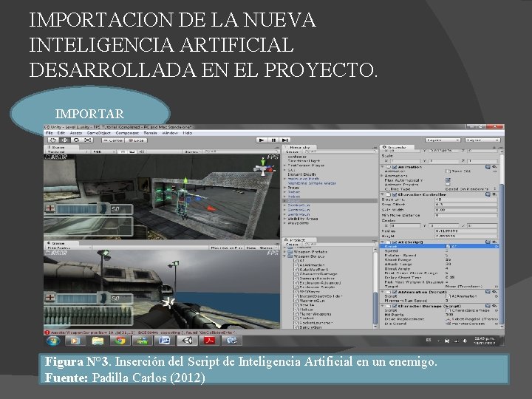Select the Scale tool in Unity toolbar
This screenshot has height=399, width=532.
88,140
